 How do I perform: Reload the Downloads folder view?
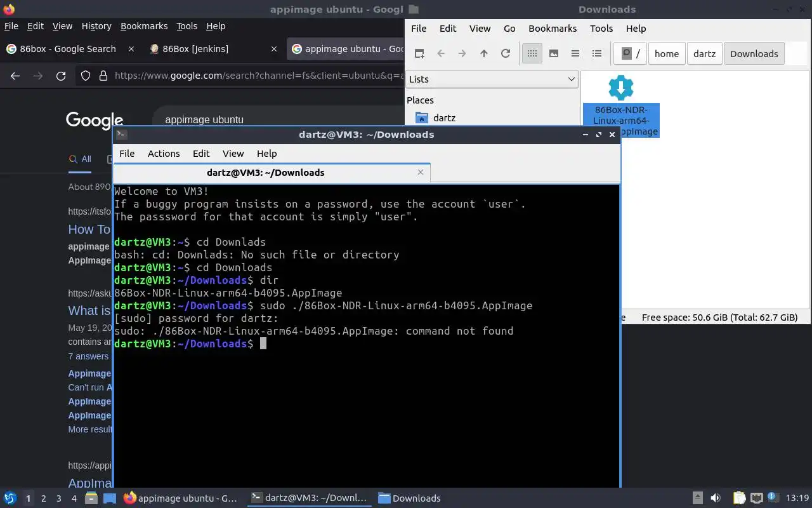pos(506,54)
